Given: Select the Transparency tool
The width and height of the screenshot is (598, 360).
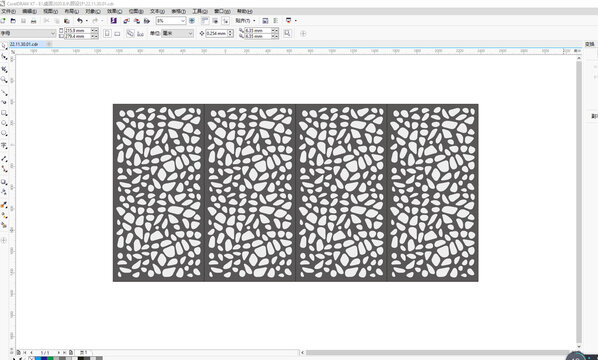Looking at the screenshot, I should (x=4, y=191).
